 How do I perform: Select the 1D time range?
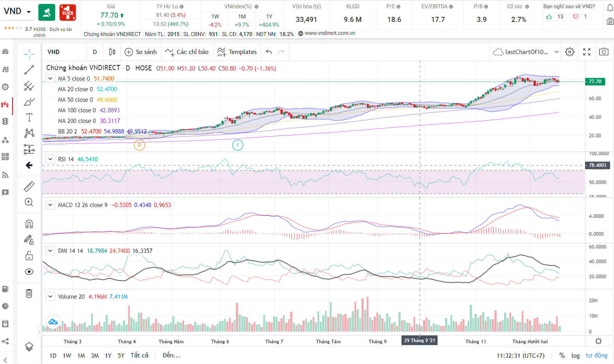click(x=53, y=355)
